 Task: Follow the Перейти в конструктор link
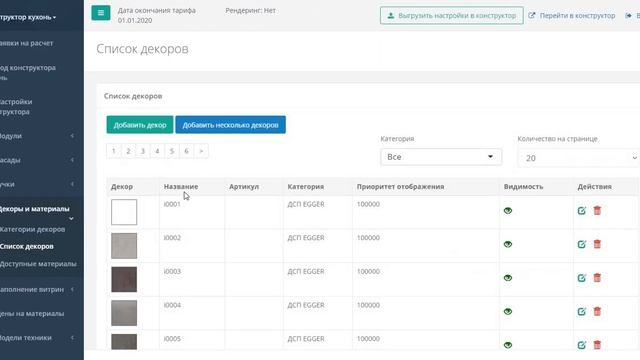pos(572,16)
